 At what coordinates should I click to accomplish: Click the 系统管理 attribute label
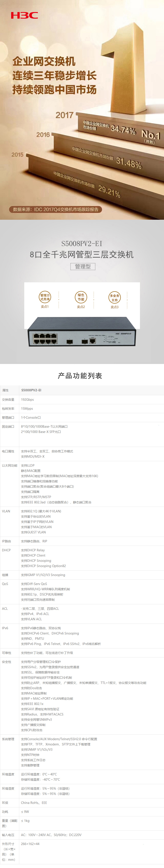pyautogui.click(x=8, y=739)
